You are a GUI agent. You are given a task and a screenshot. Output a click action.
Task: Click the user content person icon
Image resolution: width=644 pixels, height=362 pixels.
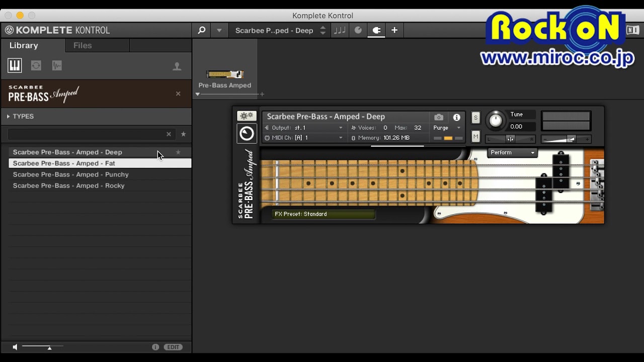pos(177,66)
